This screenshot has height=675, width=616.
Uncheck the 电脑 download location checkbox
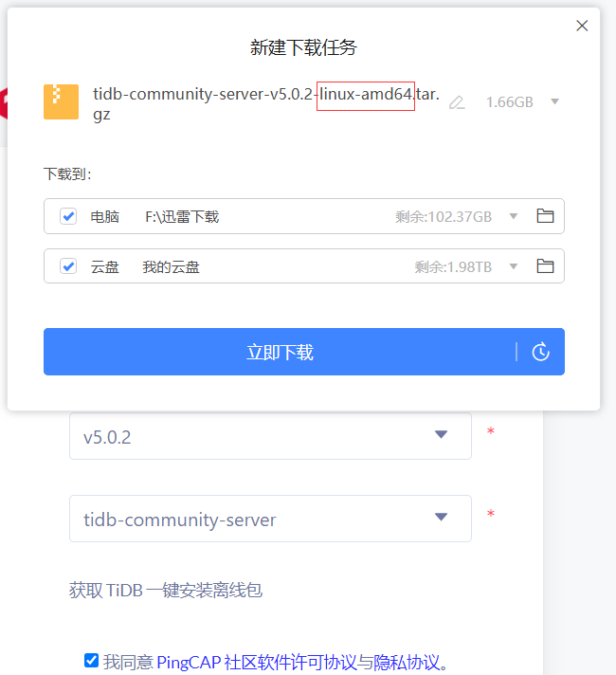68,216
